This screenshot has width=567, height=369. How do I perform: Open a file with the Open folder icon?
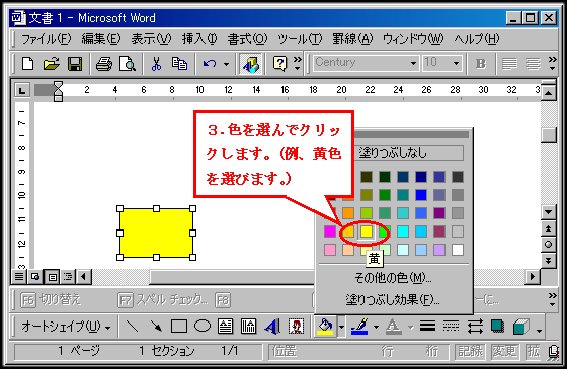(51, 64)
